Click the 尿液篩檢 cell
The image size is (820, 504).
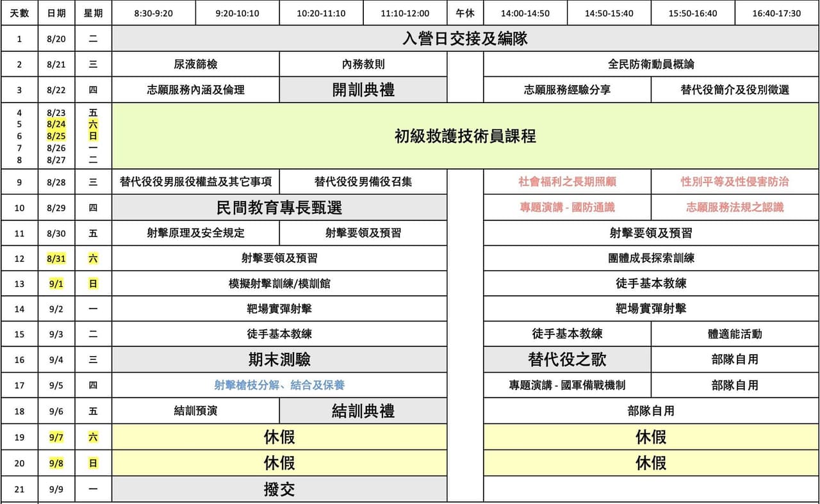click(x=195, y=64)
